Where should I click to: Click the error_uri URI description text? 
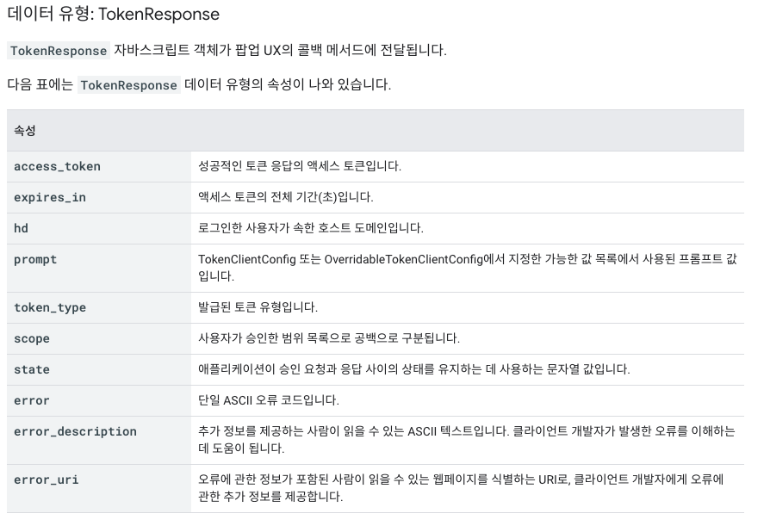coord(461,487)
